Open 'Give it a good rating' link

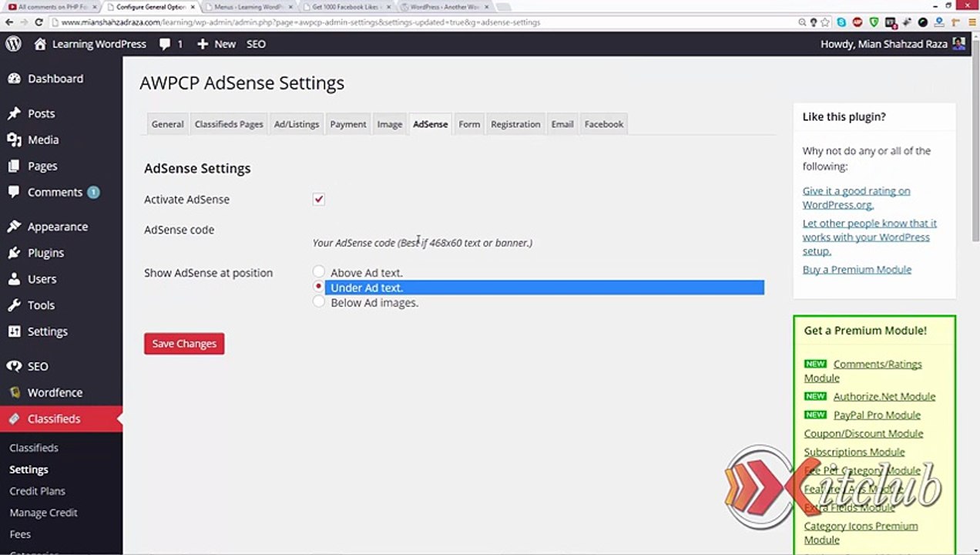click(x=856, y=198)
